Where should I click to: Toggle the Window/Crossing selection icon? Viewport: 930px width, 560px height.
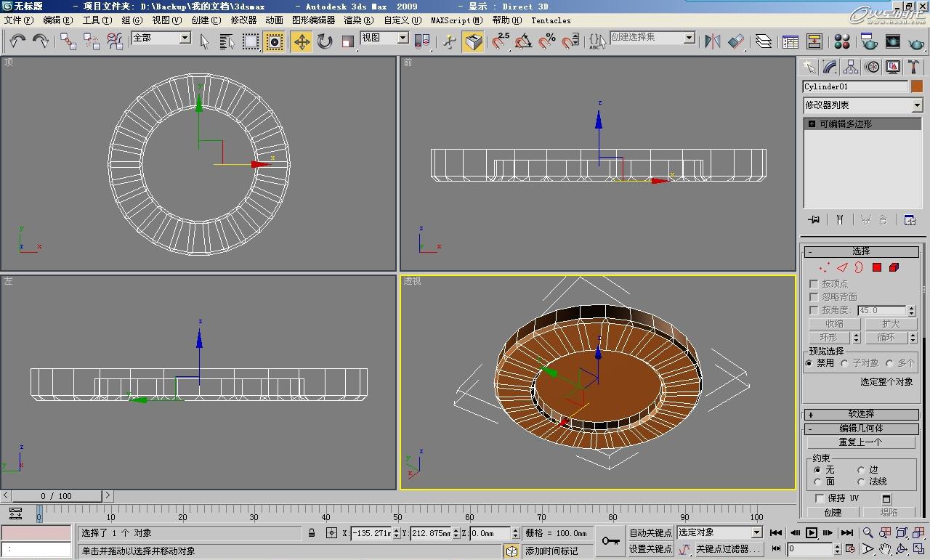tap(275, 41)
